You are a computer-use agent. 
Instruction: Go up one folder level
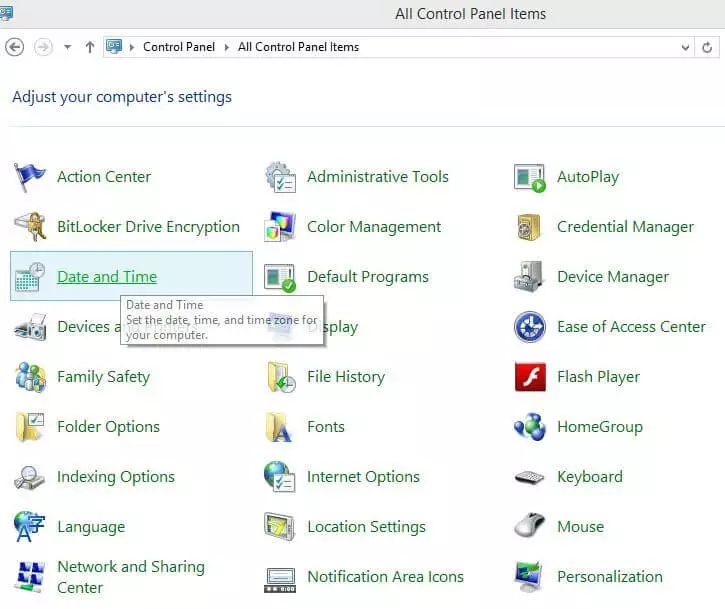point(90,47)
